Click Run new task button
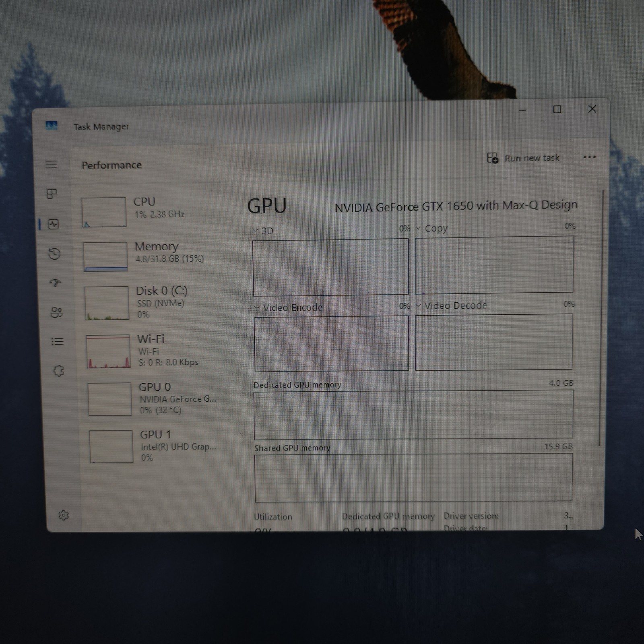 (523, 158)
